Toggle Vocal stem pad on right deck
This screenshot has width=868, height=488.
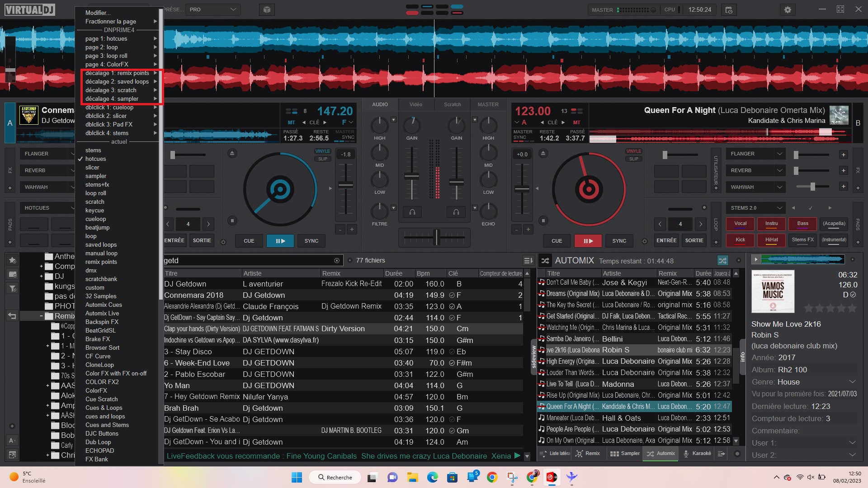[740, 224]
